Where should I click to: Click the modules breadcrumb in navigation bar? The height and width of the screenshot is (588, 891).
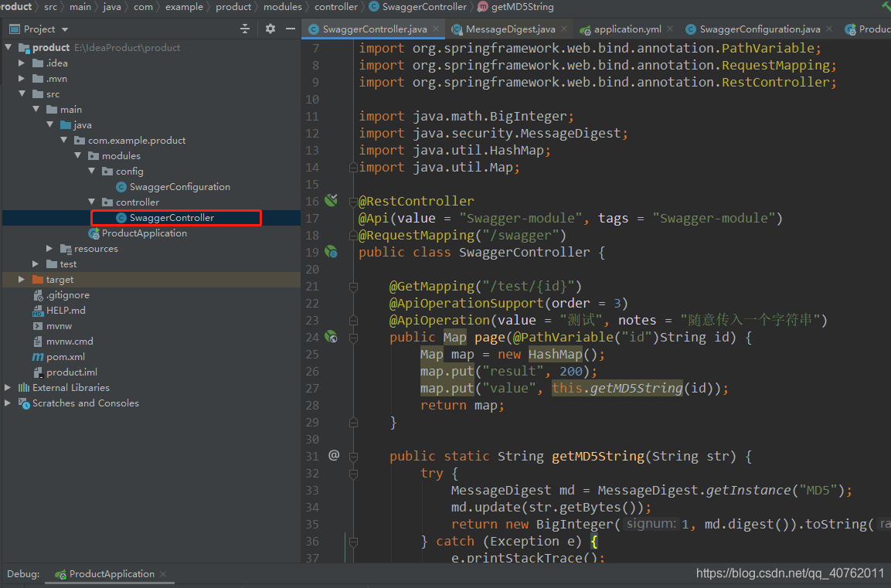tap(282, 7)
